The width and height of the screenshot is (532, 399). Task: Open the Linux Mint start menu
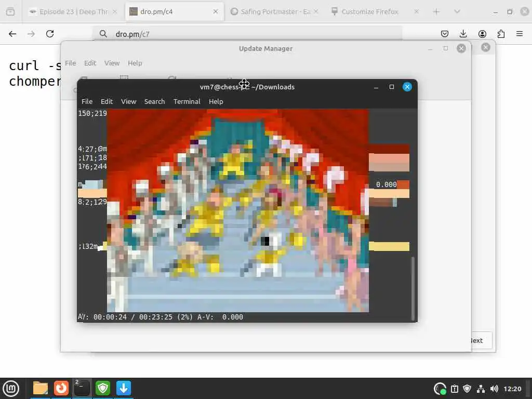pos(10,388)
